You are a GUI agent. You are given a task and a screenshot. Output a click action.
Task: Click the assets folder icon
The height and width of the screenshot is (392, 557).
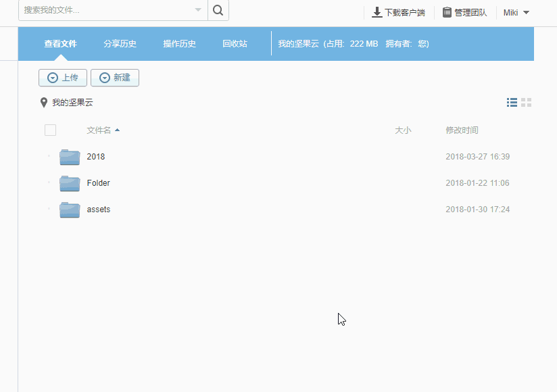[70, 210]
